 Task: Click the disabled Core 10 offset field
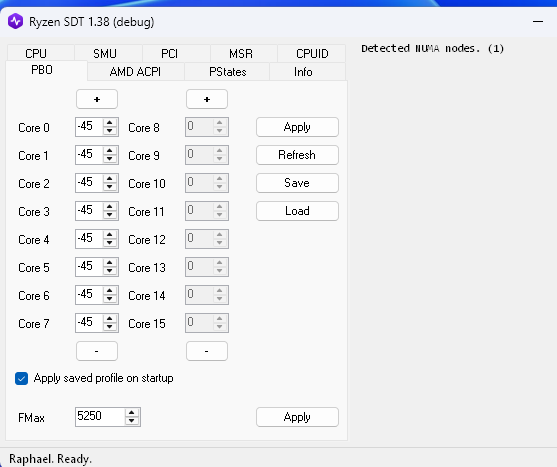(207, 183)
